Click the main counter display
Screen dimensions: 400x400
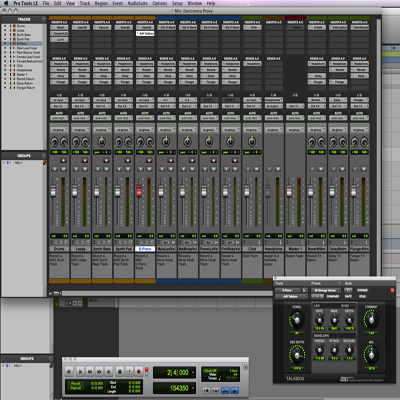tap(175, 372)
